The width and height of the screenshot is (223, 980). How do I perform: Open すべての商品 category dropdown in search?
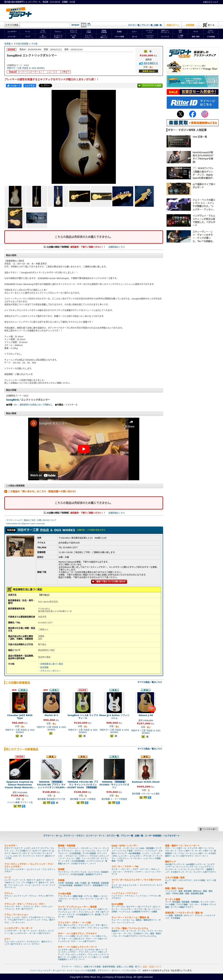[12, 25]
